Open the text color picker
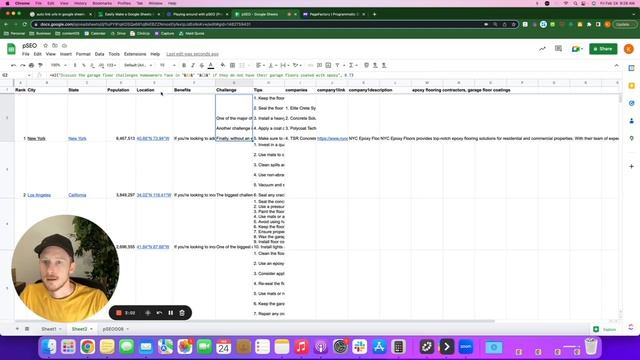The width and height of the screenshot is (640, 360). point(211,65)
